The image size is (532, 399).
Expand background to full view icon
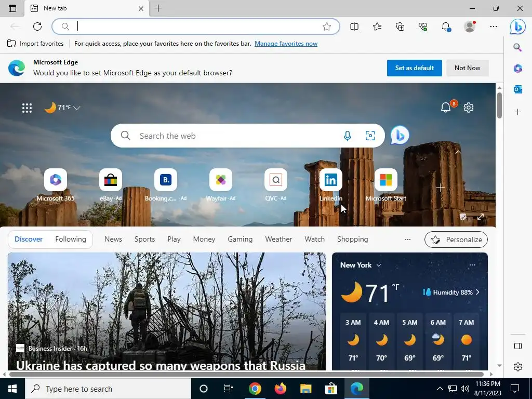481,217
